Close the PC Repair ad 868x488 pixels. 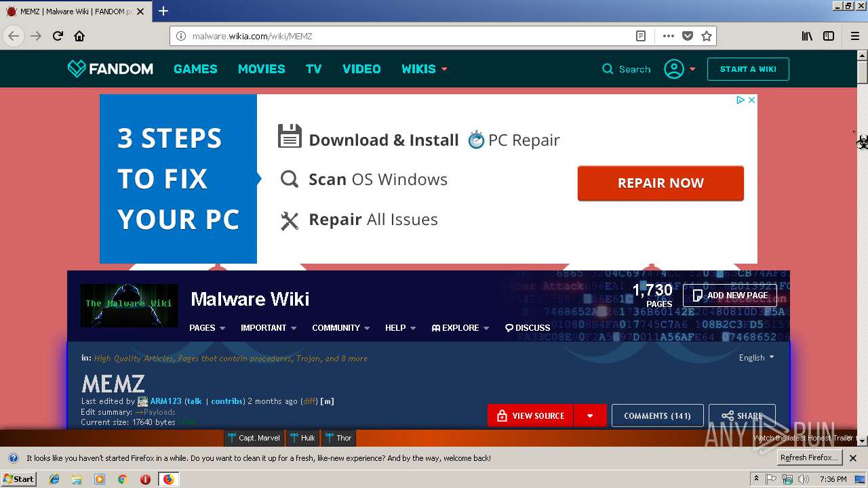point(751,100)
